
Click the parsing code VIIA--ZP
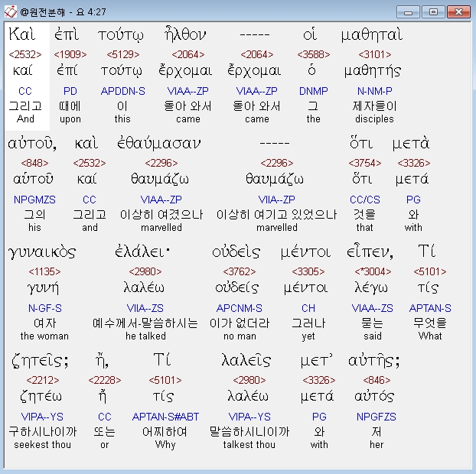[276, 200]
